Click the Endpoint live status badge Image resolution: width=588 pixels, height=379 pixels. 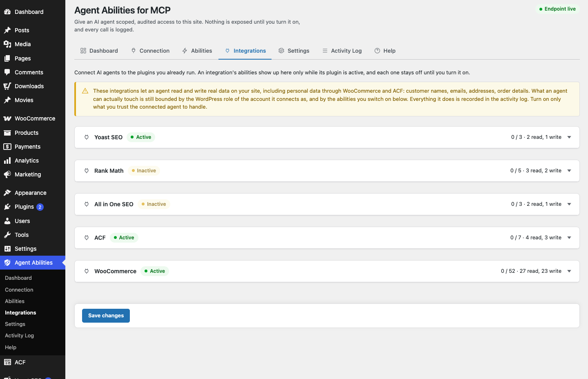[x=557, y=9]
